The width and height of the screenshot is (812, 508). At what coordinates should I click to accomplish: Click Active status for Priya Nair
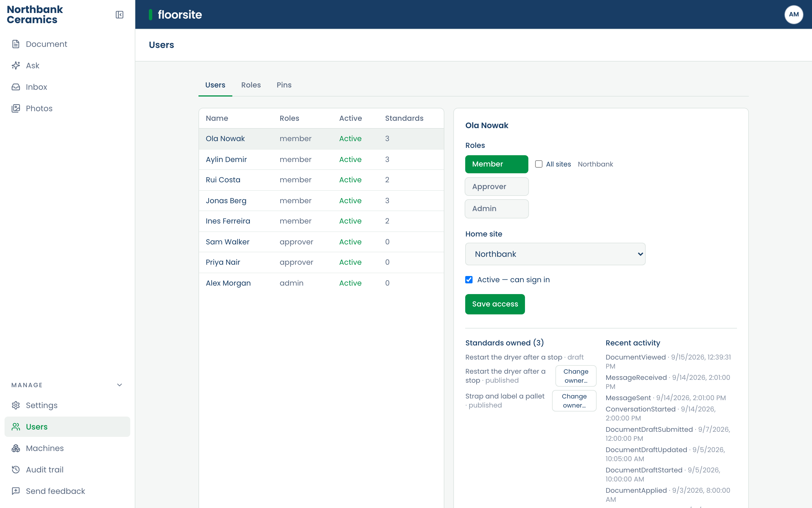click(350, 262)
